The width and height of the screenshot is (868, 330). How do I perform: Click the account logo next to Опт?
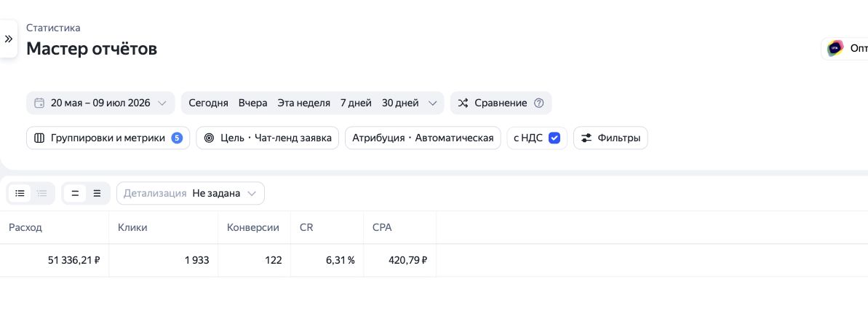(x=835, y=48)
